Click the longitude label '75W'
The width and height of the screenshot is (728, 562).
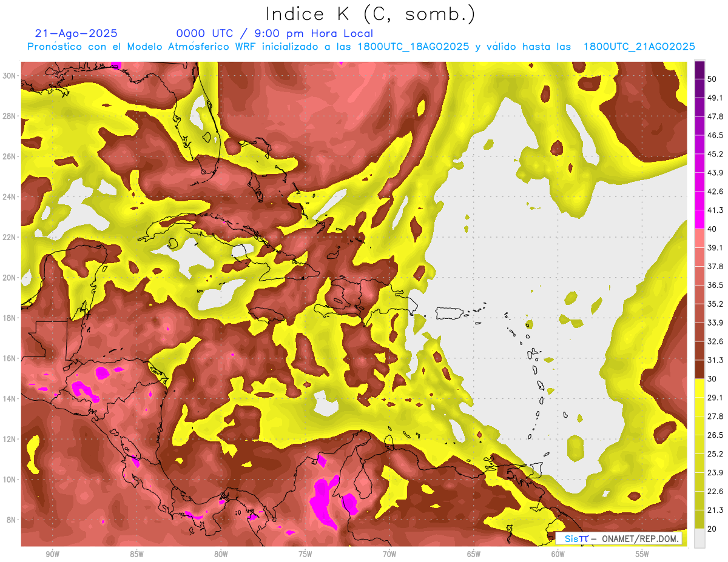[305, 554]
